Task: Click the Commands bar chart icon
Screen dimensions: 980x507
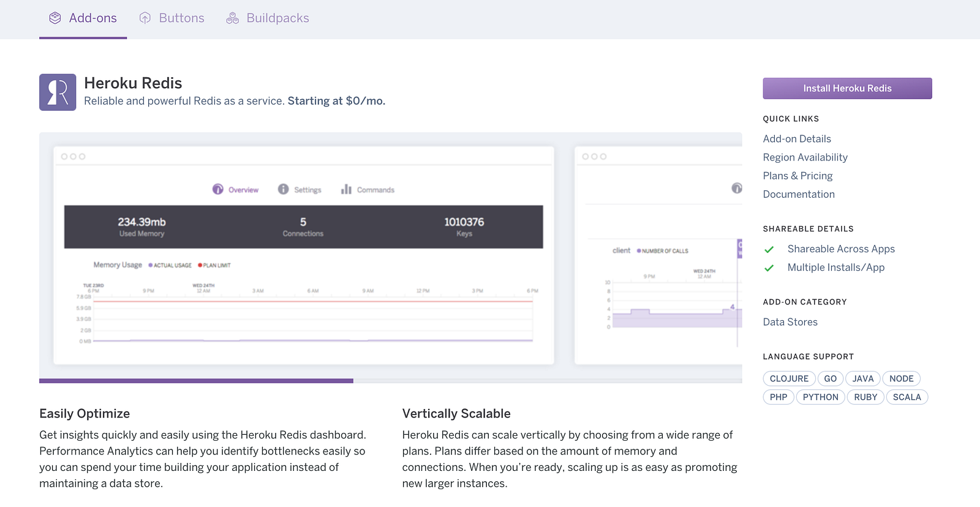Action: pyautogui.click(x=346, y=189)
